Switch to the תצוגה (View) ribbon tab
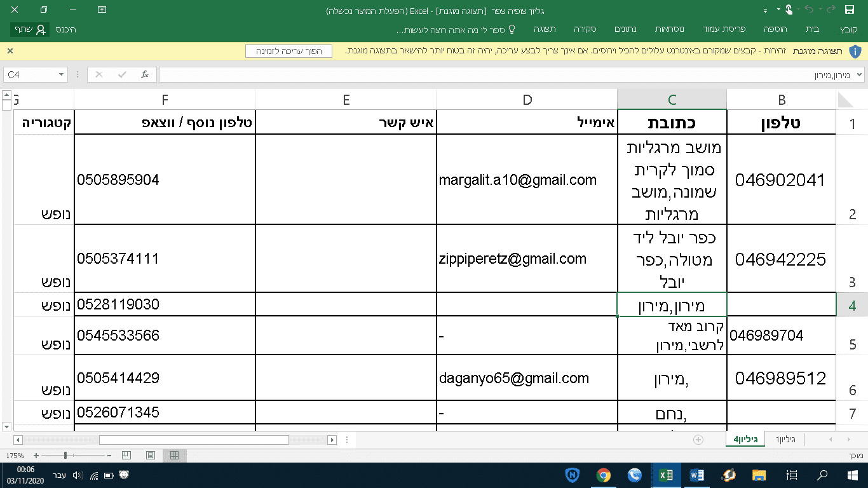This screenshot has width=868, height=488. click(x=545, y=29)
